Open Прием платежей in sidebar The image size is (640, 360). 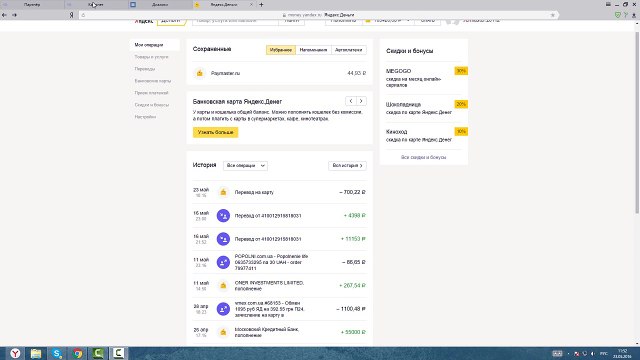coord(151,93)
